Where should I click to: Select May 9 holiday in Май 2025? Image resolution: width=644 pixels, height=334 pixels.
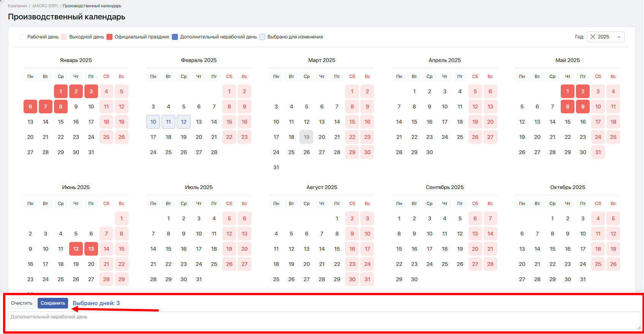click(583, 107)
